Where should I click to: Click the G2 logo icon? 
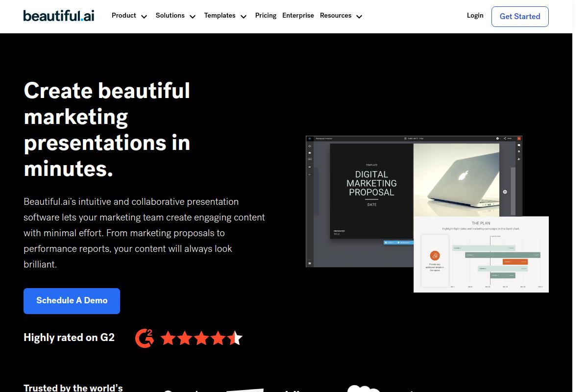[145, 338]
